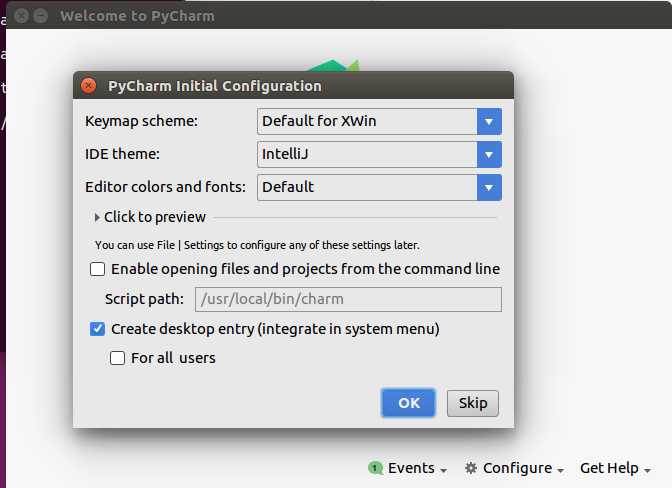Open the Editor colors and fonts dropdown
Image resolution: width=672 pixels, height=488 pixels.
click(x=379, y=187)
